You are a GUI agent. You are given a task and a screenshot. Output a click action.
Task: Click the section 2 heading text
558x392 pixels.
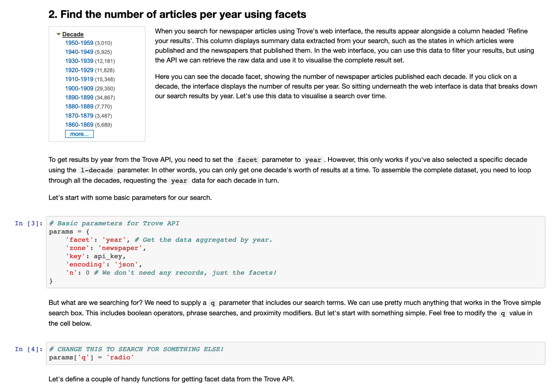(x=177, y=15)
